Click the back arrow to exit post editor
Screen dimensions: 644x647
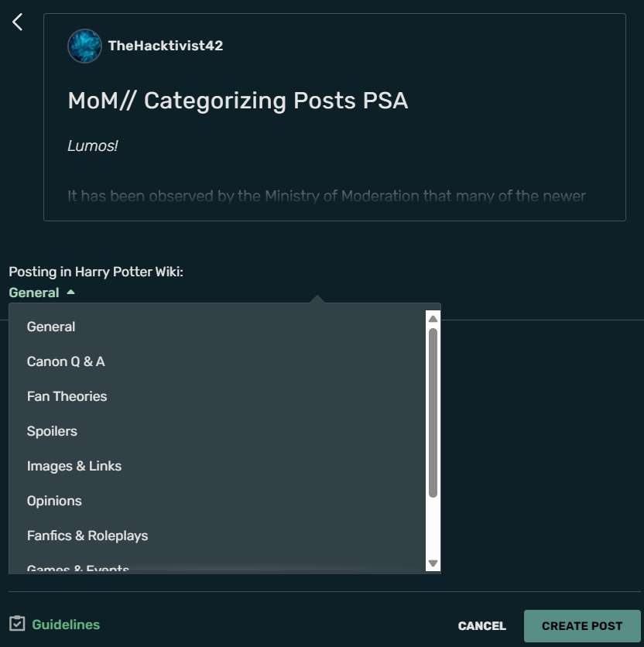pos(16,22)
